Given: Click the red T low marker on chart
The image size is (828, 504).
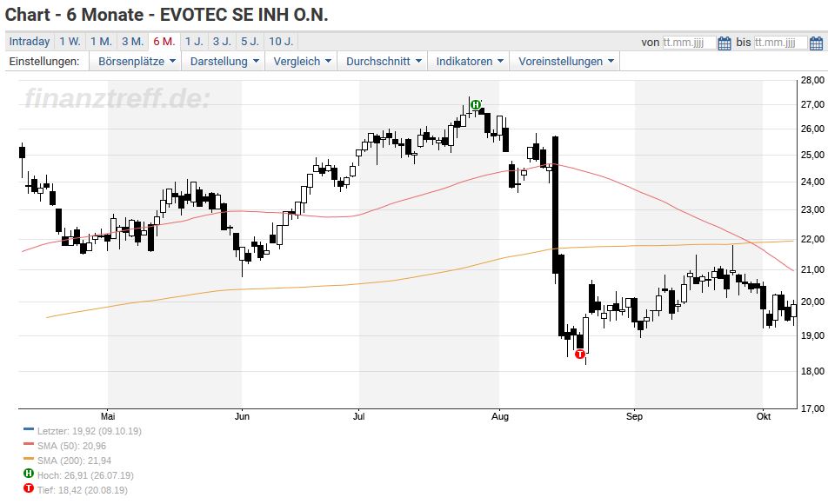Looking at the screenshot, I should tap(580, 355).
